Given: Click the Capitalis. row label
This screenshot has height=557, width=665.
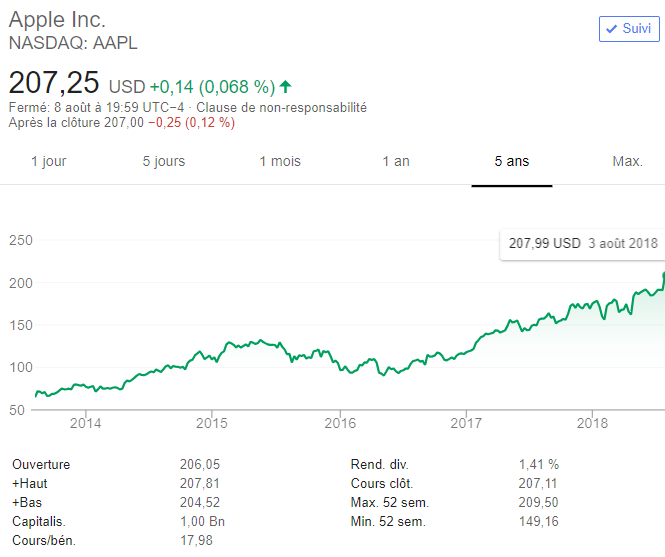Looking at the screenshot, I should [x=39, y=522].
